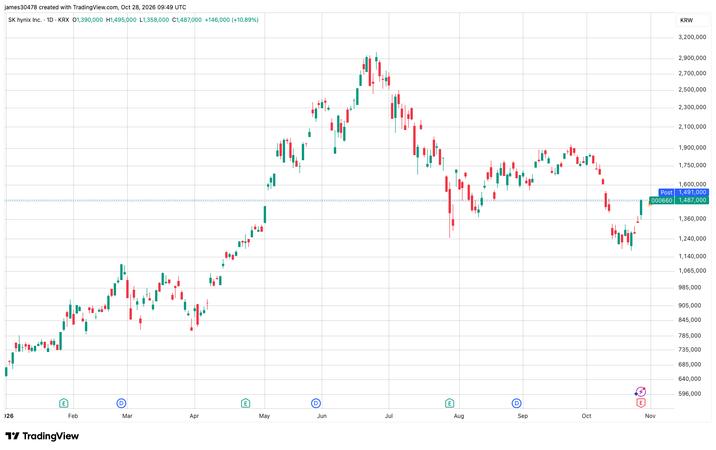Click the 1,240,000 price axis label
Screen dimensions: 716x450
click(x=692, y=238)
